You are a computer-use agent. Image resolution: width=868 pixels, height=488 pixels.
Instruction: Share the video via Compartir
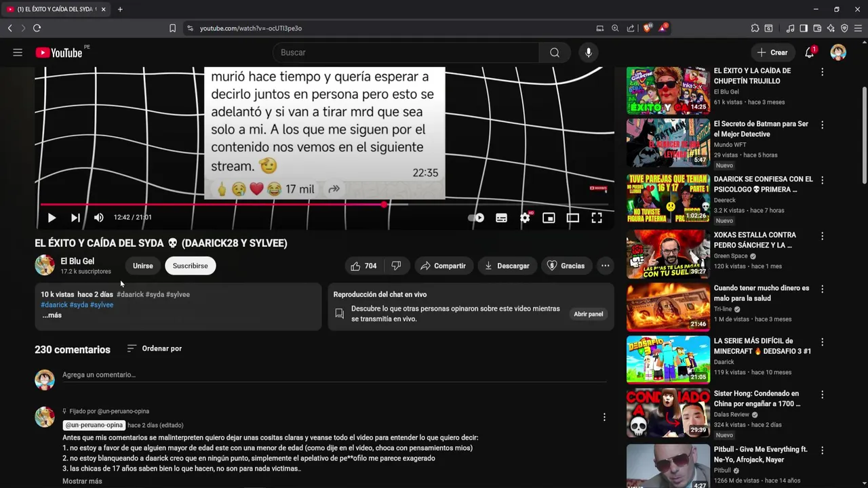443,266
